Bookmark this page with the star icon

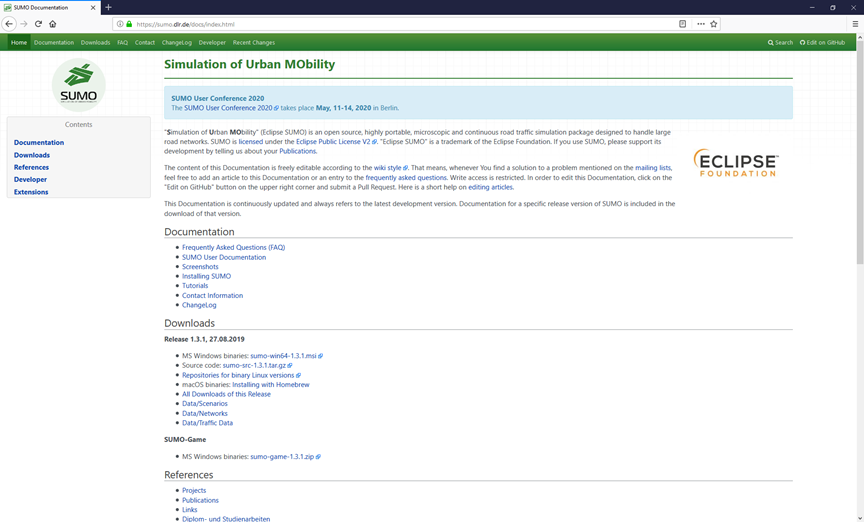(714, 24)
